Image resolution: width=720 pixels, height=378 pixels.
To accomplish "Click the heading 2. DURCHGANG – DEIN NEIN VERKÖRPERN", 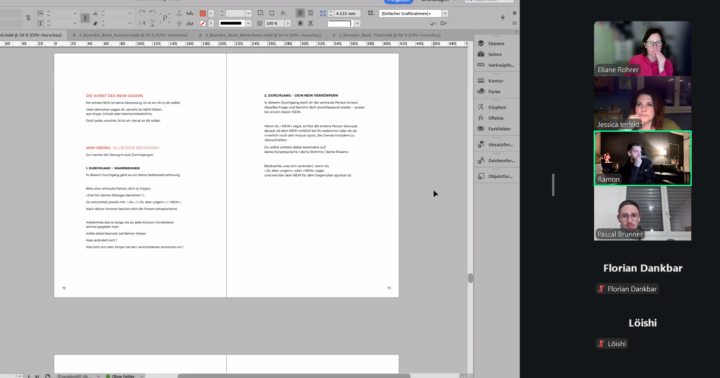I will (x=301, y=96).
